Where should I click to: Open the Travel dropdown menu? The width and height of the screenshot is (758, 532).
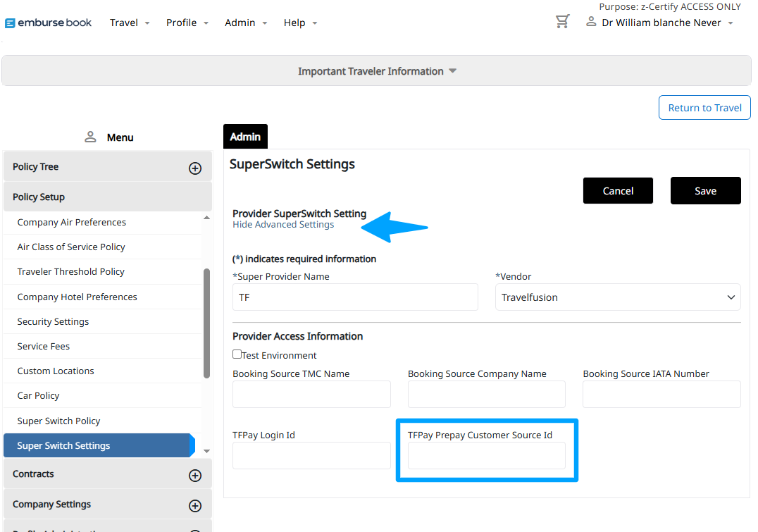(x=130, y=23)
